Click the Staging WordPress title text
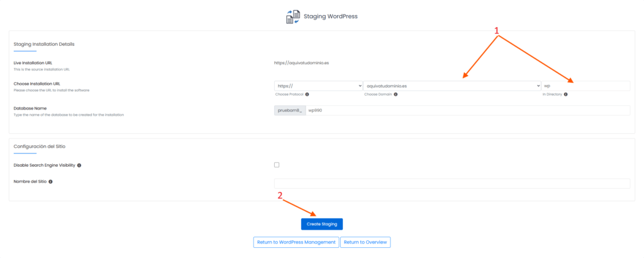644x258 pixels. pyautogui.click(x=331, y=17)
